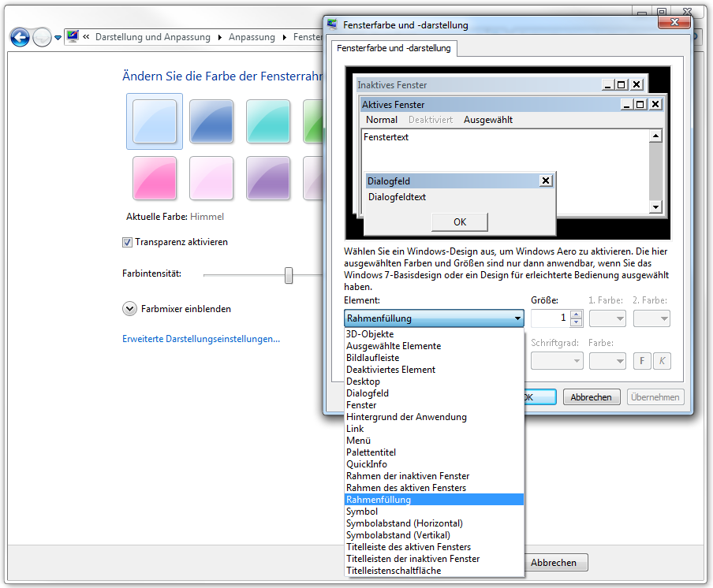
Task: Open the Schriftgrad dropdown
Action: [557, 361]
